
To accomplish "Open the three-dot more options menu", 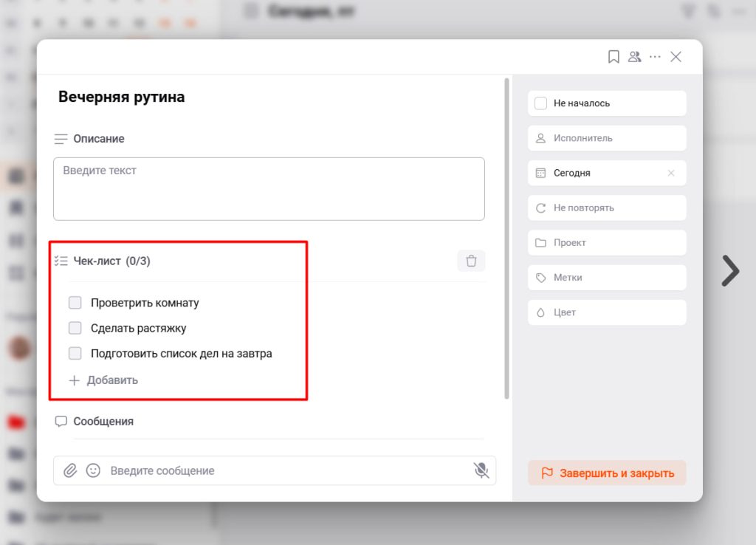I will (x=655, y=57).
